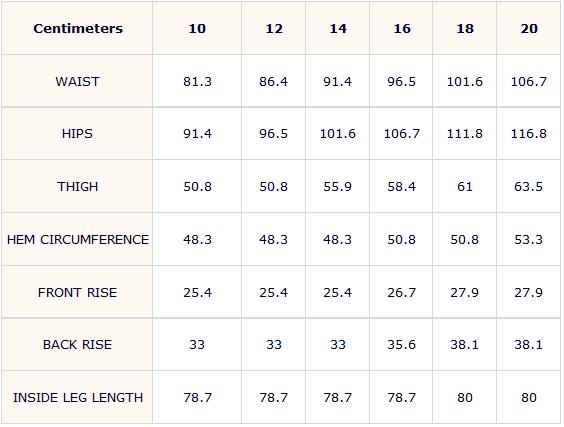This screenshot has width=564, height=427.
Task: Click the HEM CIRCUMFERENCE row label
Action: coord(78,240)
